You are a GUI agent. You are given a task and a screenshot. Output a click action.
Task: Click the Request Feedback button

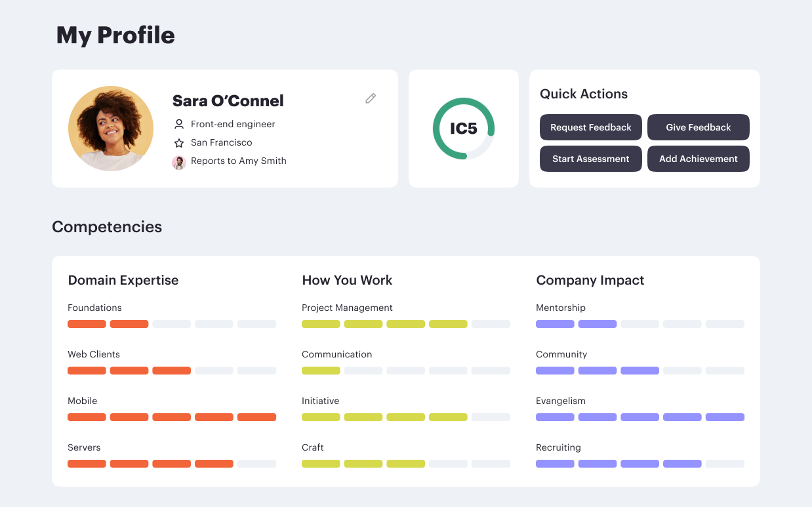point(590,127)
